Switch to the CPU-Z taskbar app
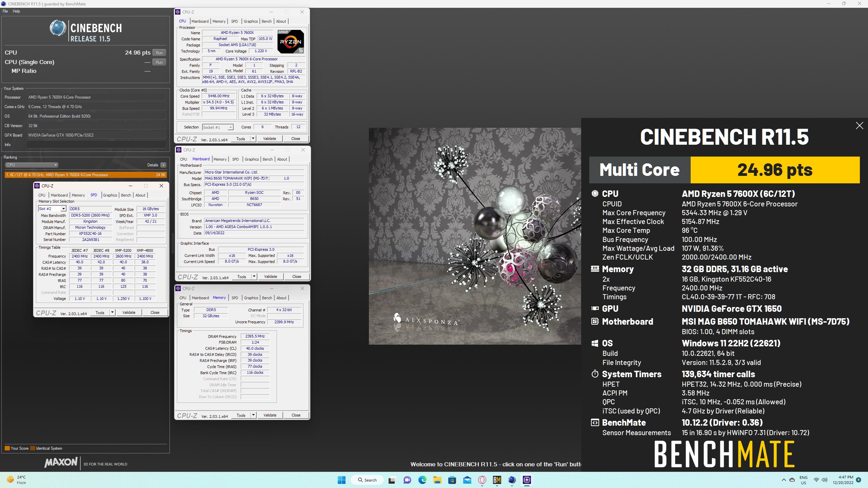The height and width of the screenshot is (488, 868). tap(527, 480)
